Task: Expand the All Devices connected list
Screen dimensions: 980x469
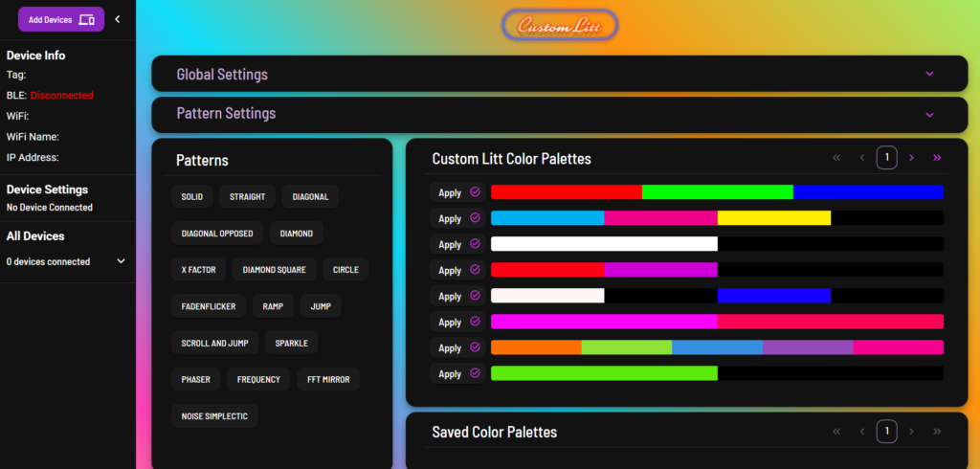Action: 121,261
